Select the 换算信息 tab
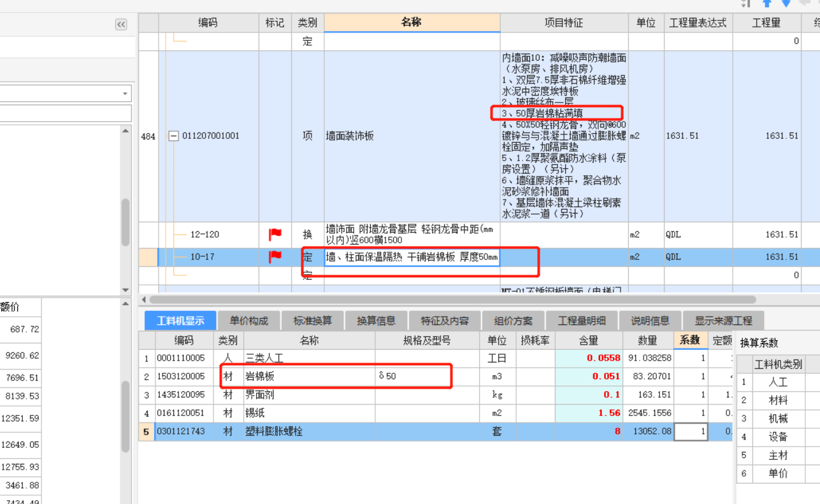 pos(376,320)
